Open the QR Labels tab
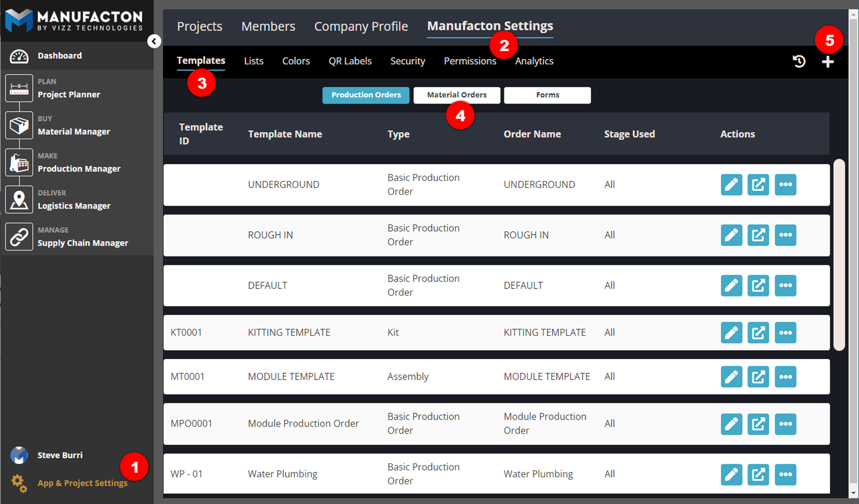 [x=350, y=61]
